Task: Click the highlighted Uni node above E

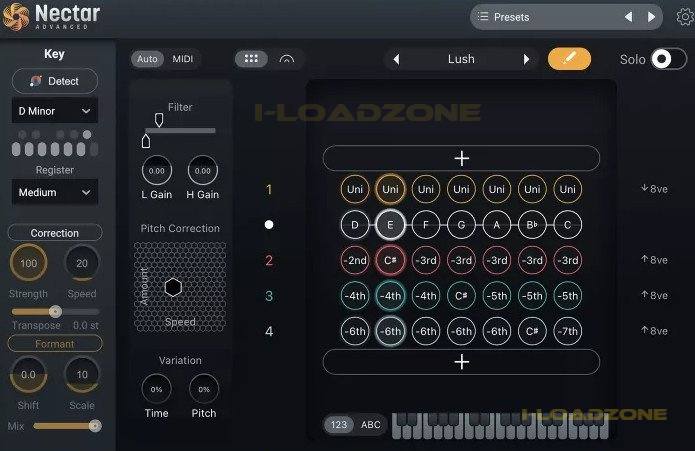Action: (x=390, y=189)
